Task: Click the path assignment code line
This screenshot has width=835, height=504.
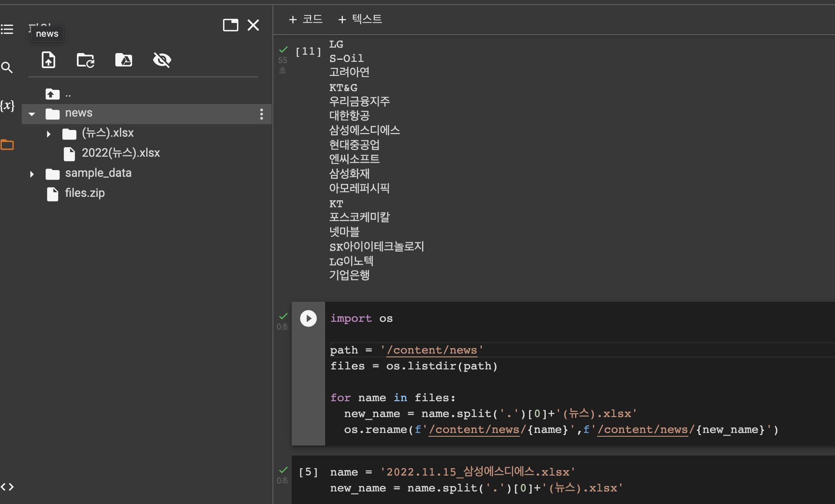Action: [x=407, y=350]
